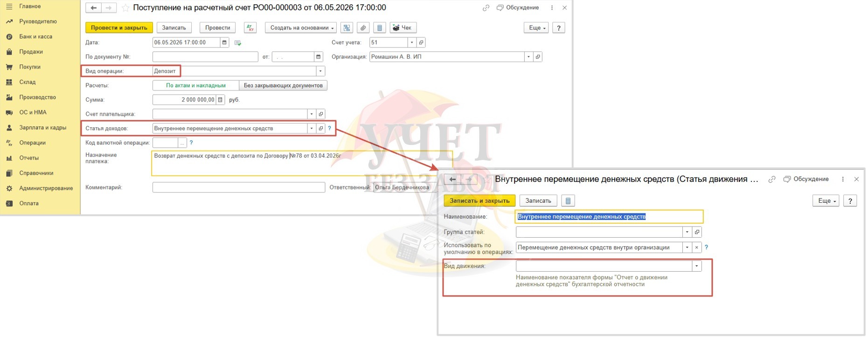Click the Провести button
868x337 pixels.
pyautogui.click(x=217, y=28)
